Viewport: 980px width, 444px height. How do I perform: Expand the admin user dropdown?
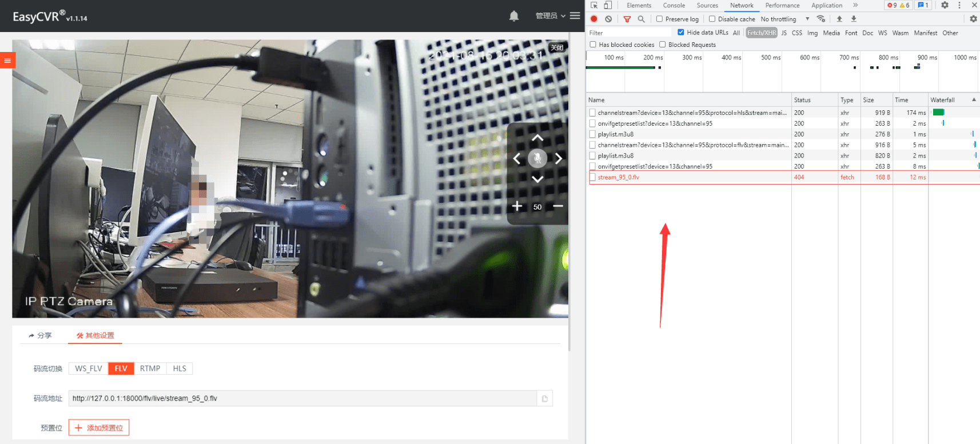[550, 16]
